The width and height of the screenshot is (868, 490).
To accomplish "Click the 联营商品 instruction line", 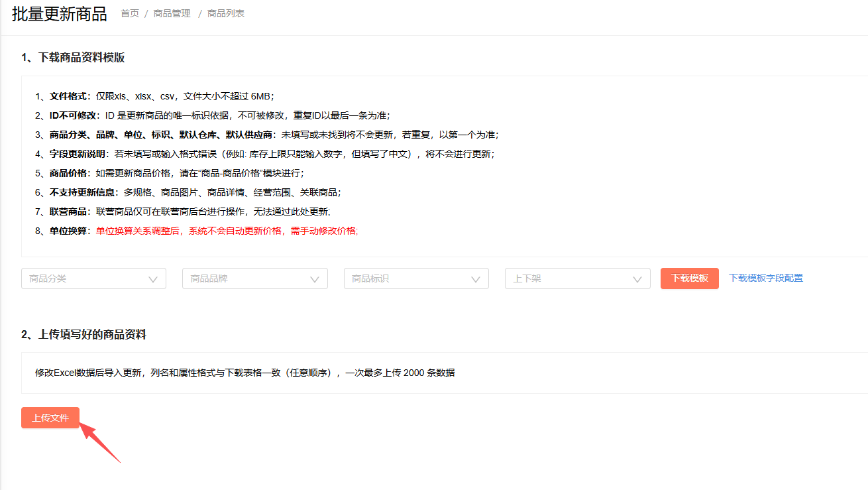I will tap(183, 212).
